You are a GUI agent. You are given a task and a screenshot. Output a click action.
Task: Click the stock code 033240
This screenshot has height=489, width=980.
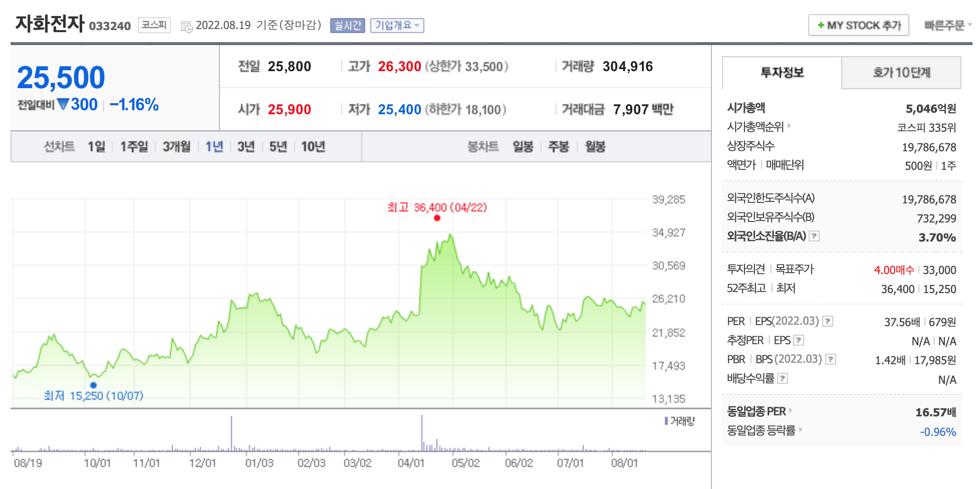coord(110,26)
